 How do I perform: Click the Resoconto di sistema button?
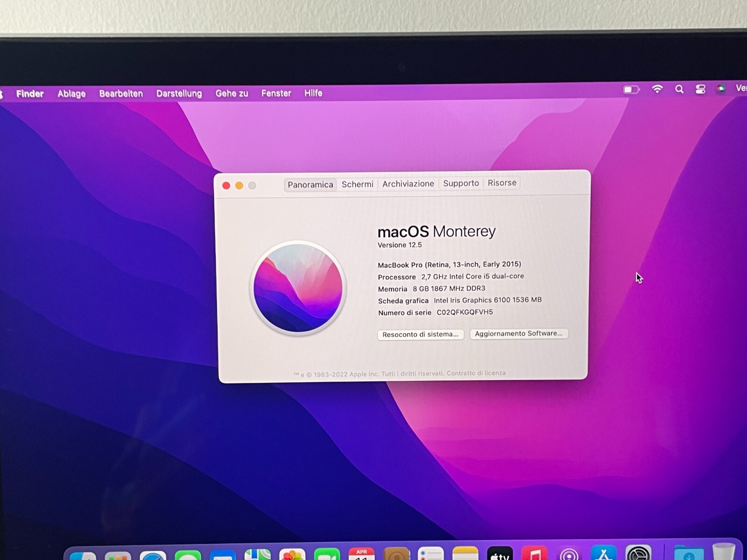(420, 335)
